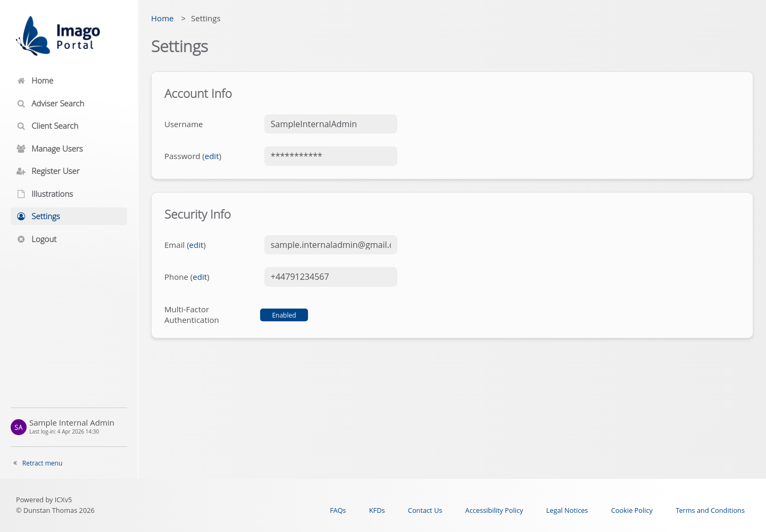Click the Settings breadcrumb text
The width and height of the screenshot is (766, 532).
coord(206,19)
